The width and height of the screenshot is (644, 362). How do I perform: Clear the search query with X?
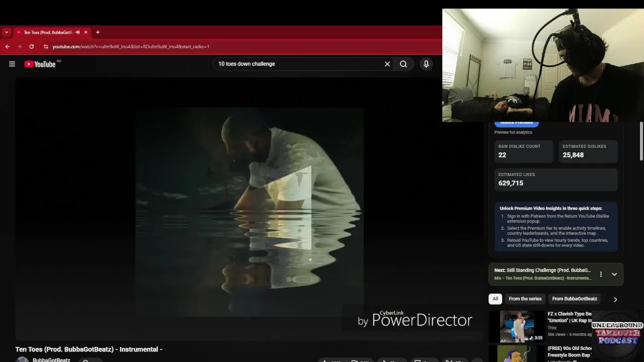point(387,64)
